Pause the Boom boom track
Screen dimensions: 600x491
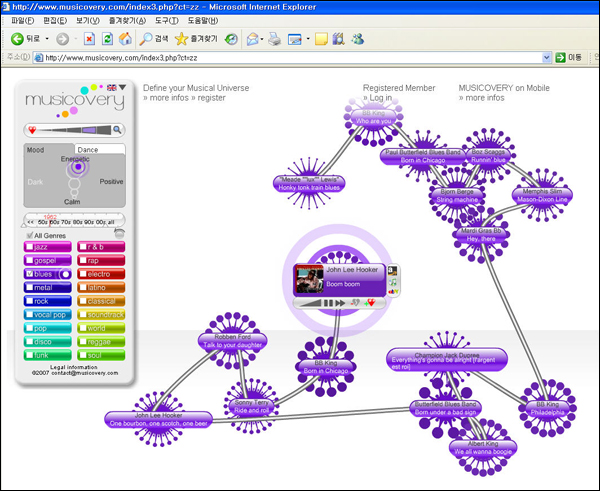pos(328,302)
